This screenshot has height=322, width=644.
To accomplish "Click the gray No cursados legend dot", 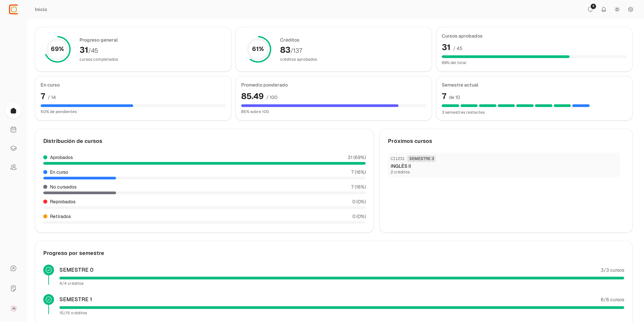I will [45, 187].
